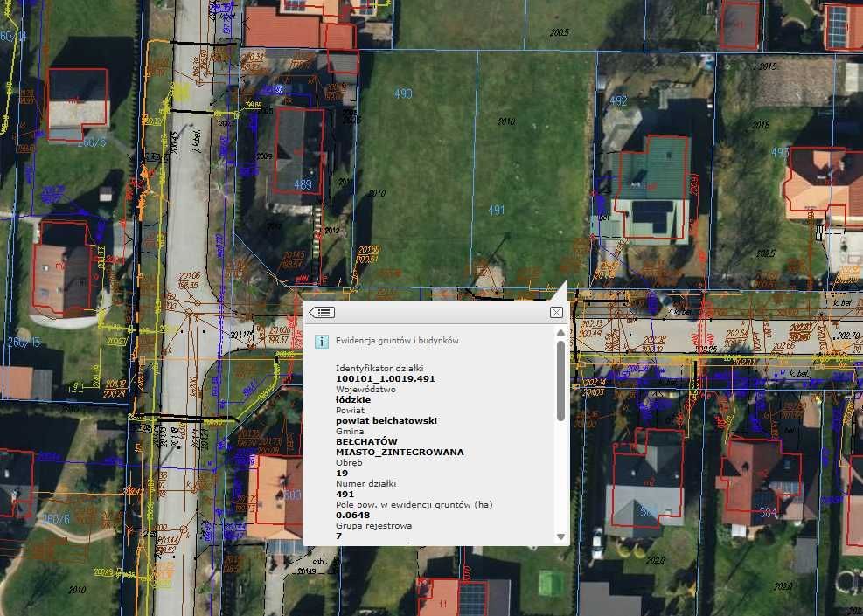Select parcel 260/6 on the map
This screenshot has width=863, height=616.
55,519
